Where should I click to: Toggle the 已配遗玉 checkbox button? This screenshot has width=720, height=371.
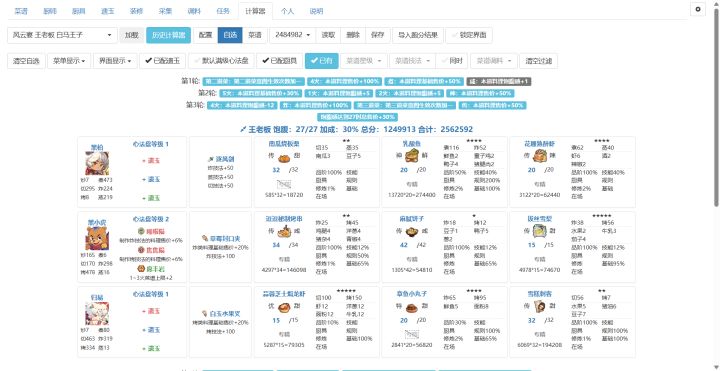click(163, 61)
